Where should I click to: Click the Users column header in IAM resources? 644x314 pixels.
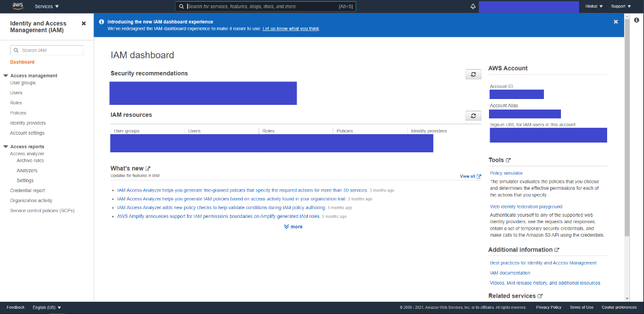click(194, 131)
